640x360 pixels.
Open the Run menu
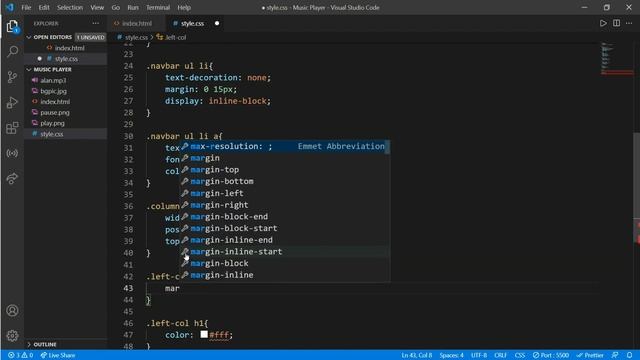click(133, 7)
